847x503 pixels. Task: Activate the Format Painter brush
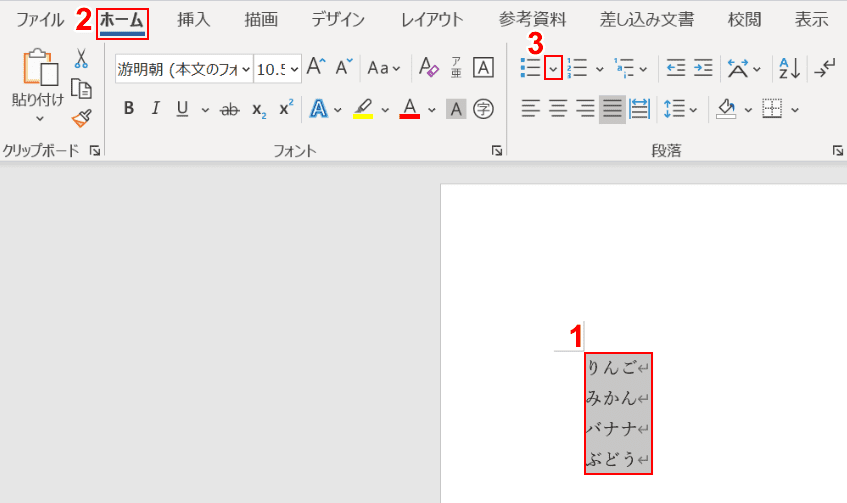pyautogui.click(x=82, y=118)
